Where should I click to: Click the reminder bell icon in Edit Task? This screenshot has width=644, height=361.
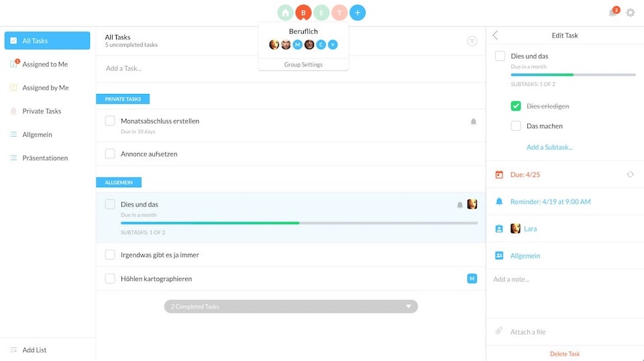pos(499,201)
